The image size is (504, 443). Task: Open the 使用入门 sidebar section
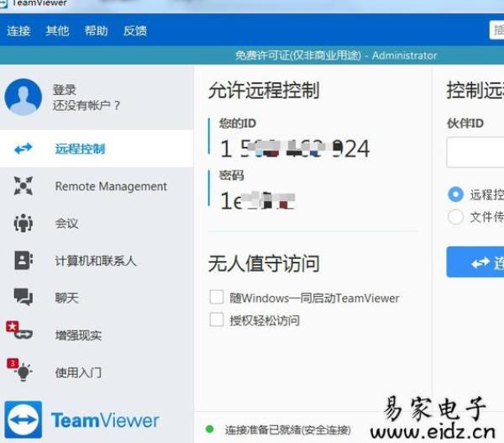point(97,372)
